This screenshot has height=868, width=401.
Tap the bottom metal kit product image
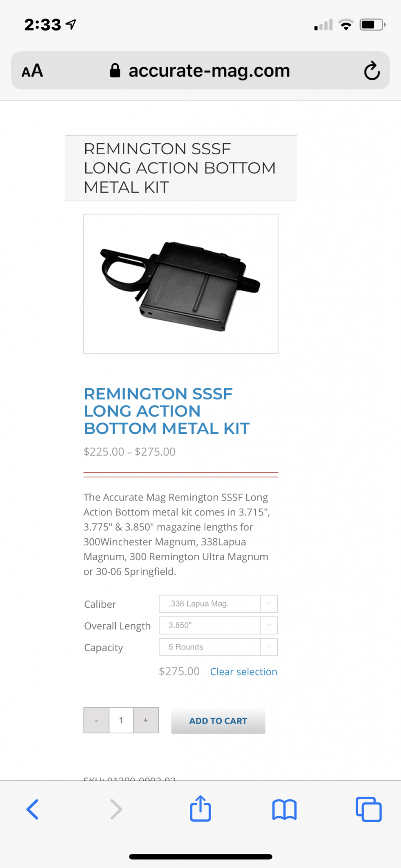tap(181, 284)
